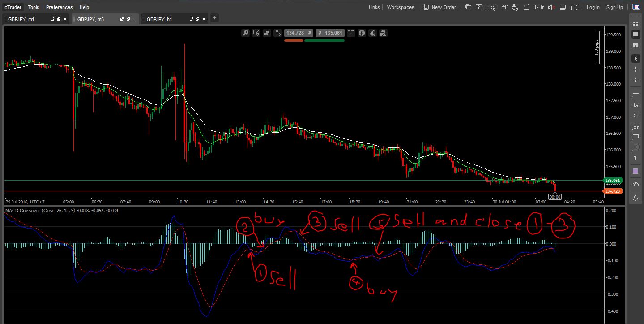Open the chart checklist viewing options icon
Viewport: 644px width, 324px height.
point(351,33)
